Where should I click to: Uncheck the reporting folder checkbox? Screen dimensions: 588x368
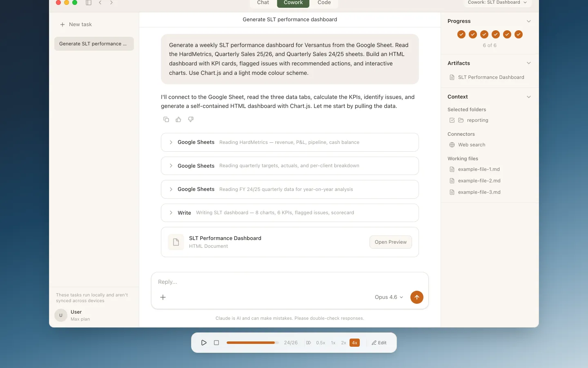click(x=452, y=120)
